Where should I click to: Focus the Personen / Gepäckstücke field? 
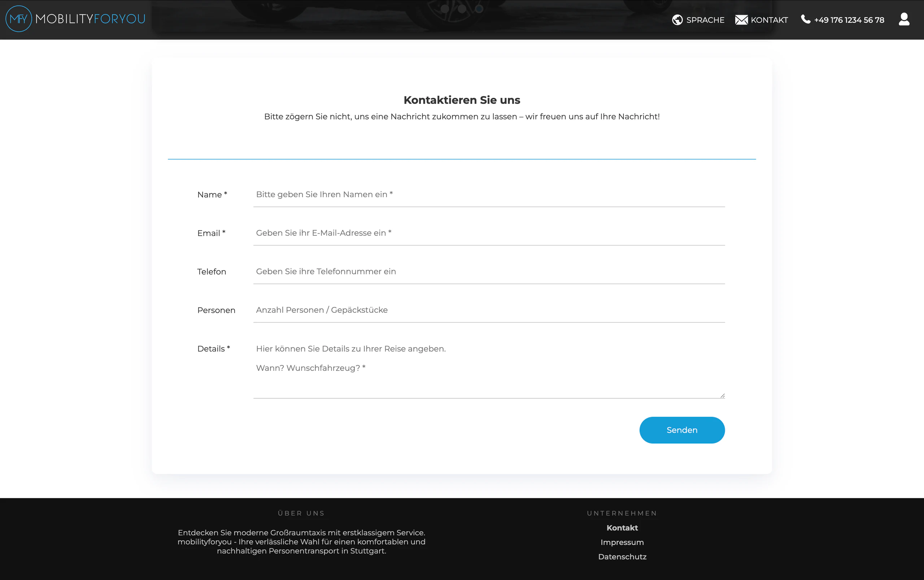click(x=489, y=310)
